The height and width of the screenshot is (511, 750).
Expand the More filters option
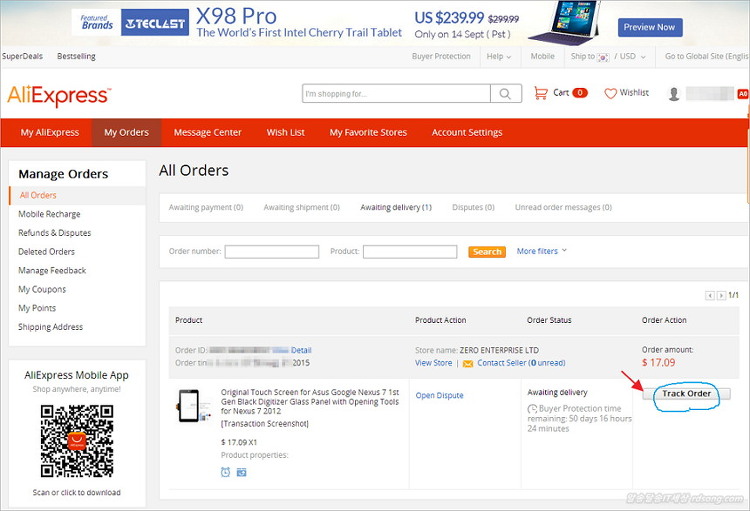541,252
